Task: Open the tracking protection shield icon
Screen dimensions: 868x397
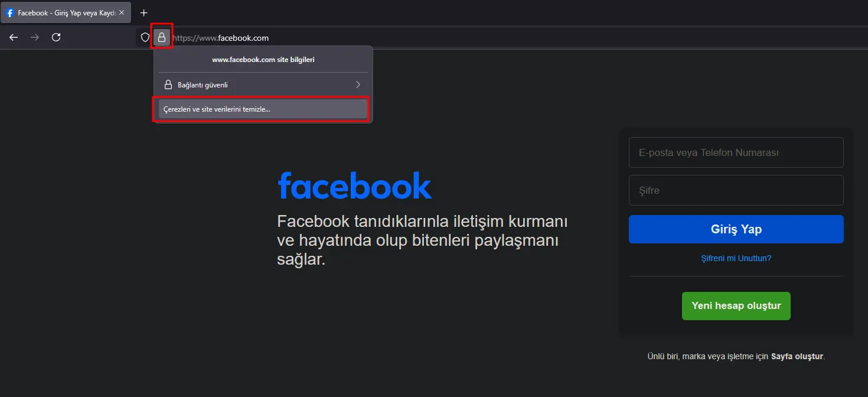Action: click(145, 38)
